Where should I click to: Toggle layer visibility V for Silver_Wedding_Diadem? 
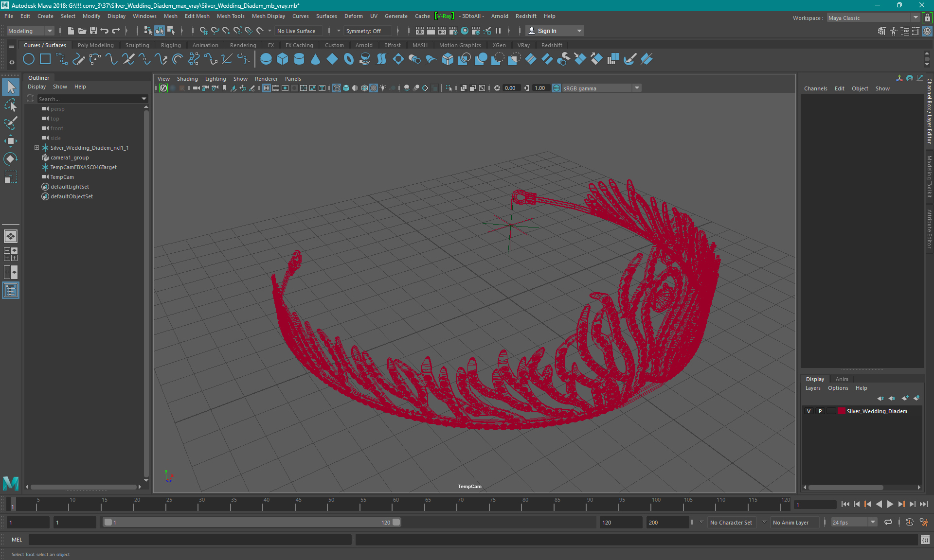[809, 411]
